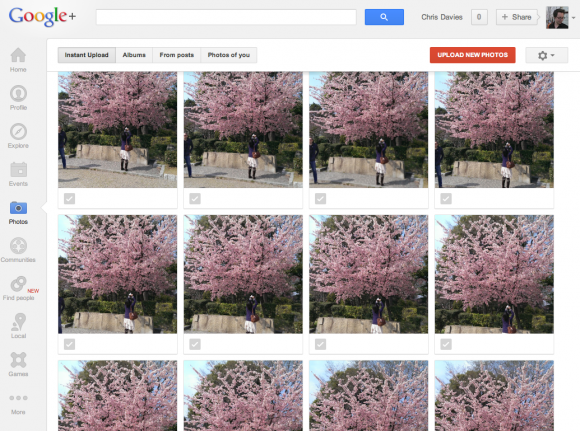The image size is (580, 431).
Task: Open the Events calendar icon
Action: pyautogui.click(x=18, y=170)
